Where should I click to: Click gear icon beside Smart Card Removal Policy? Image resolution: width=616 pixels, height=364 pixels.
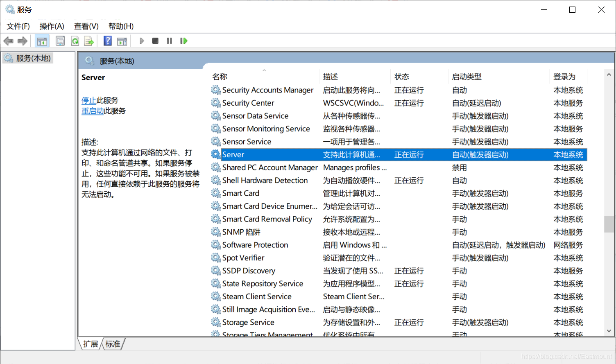(216, 219)
